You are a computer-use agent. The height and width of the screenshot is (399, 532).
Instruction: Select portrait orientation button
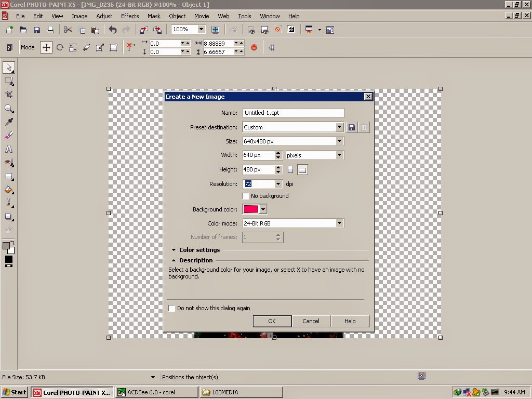click(290, 169)
